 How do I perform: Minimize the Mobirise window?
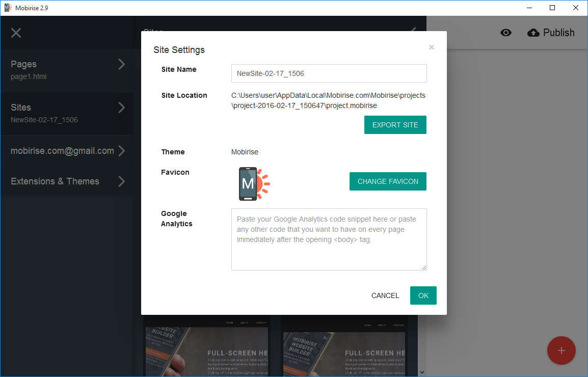[x=529, y=8]
